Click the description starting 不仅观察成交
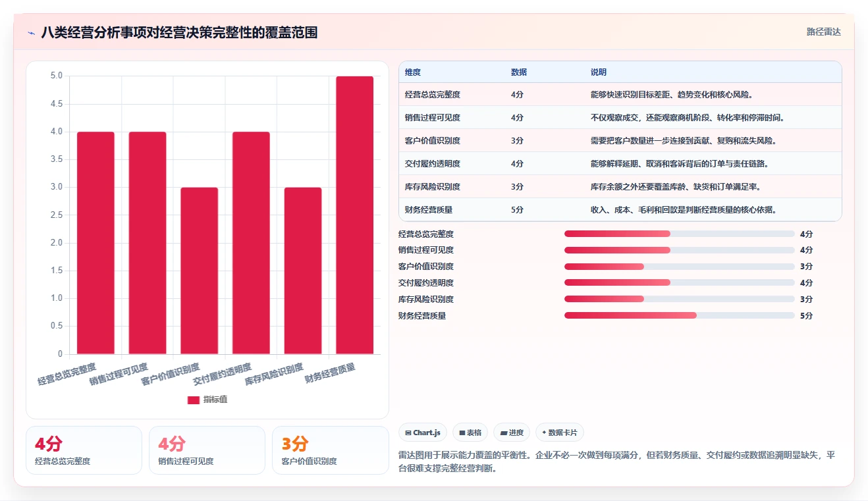The width and height of the screenshot is (868, 501). 688,118
